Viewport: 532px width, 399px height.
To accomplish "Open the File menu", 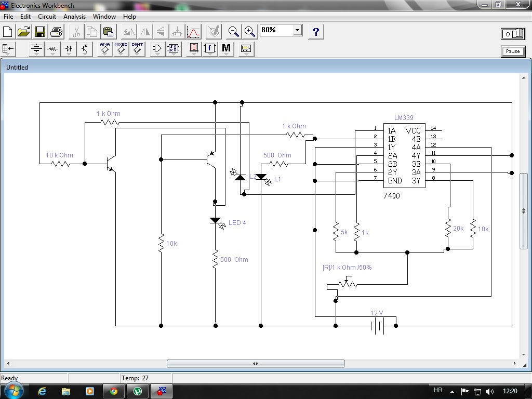I will pos(8,16).
